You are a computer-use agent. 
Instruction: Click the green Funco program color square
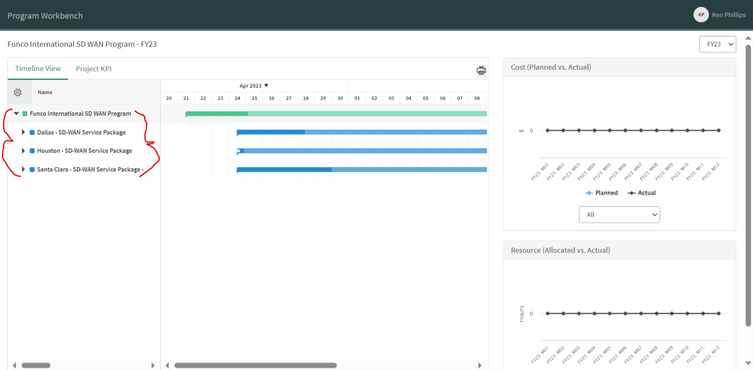pyautogui.click(x=24, y=114)
